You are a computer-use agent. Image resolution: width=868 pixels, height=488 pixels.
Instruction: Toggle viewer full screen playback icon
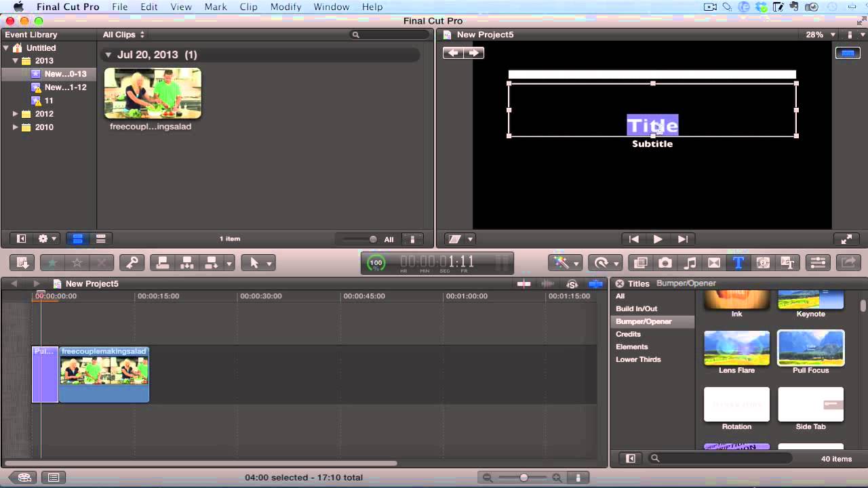tap(846, 239)
